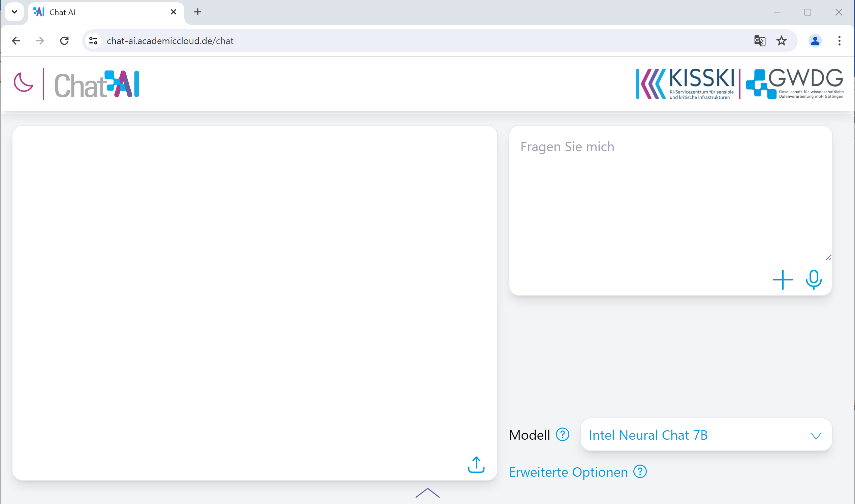Toggle dark mode with the moon icon
This screenshot has width=855, height=504.
[23, 82]
